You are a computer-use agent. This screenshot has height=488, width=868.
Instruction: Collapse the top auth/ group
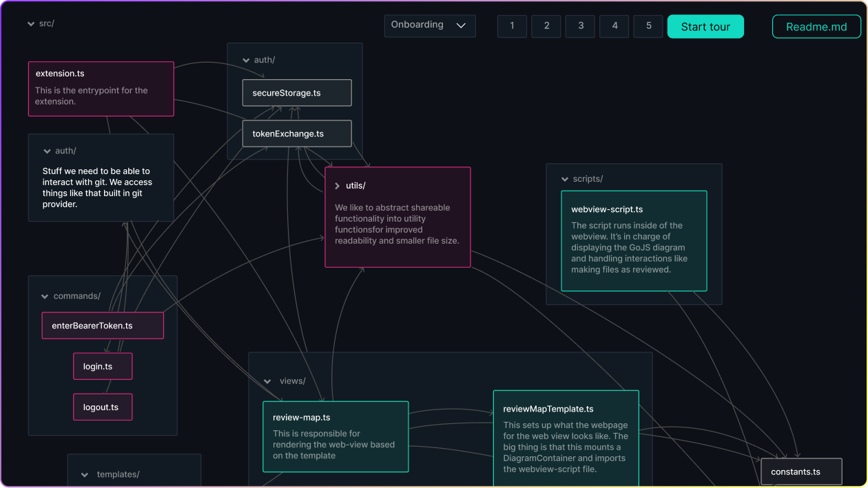pos(247,60)
